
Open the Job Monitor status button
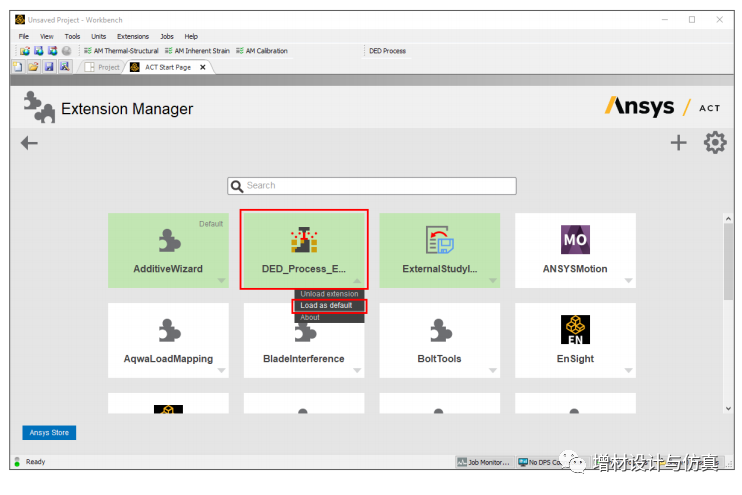coord(484,462)
